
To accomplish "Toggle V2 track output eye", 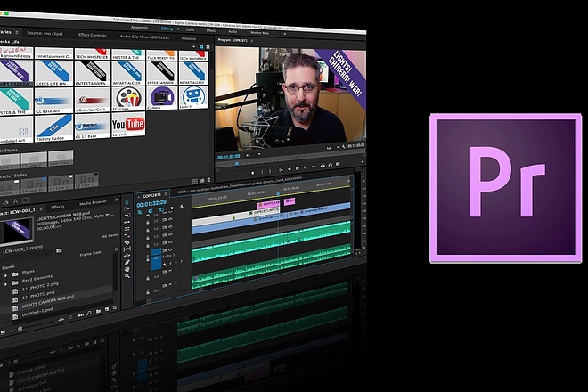I will (171, 242).
